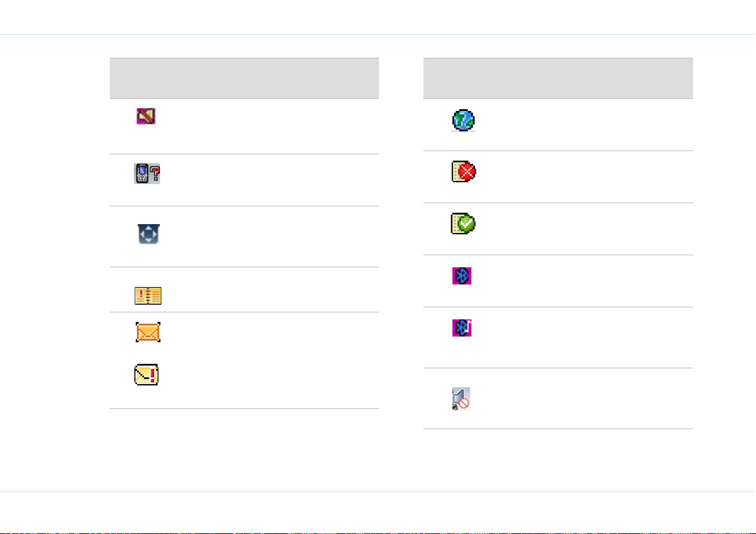Click the green check badge on the notepad

[x=467, y=224]
